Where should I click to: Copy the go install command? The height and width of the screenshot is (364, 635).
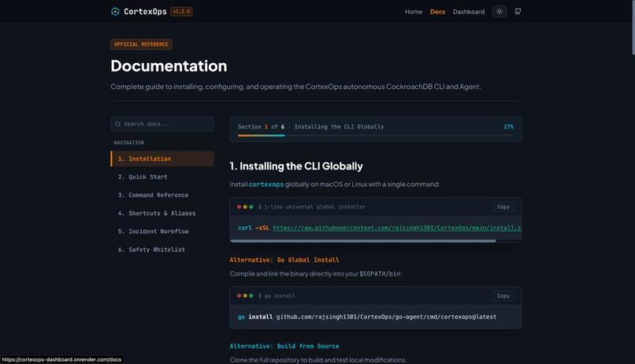(x=503, y=296)
